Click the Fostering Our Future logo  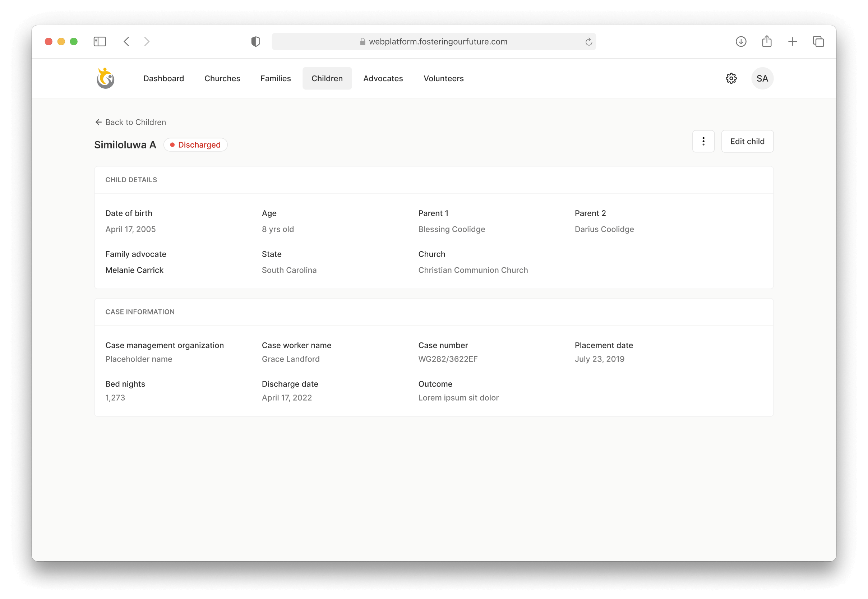(x=106, y=78)
